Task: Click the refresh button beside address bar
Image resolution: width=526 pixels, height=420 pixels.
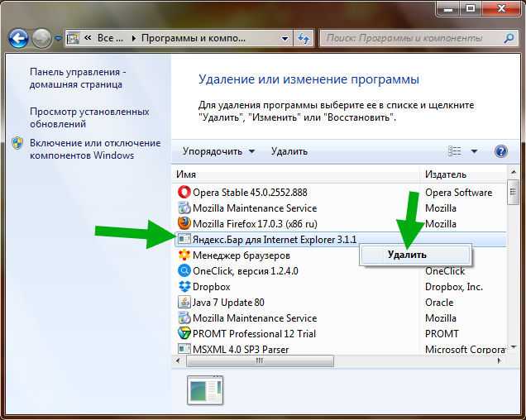Action: [304, 39]
